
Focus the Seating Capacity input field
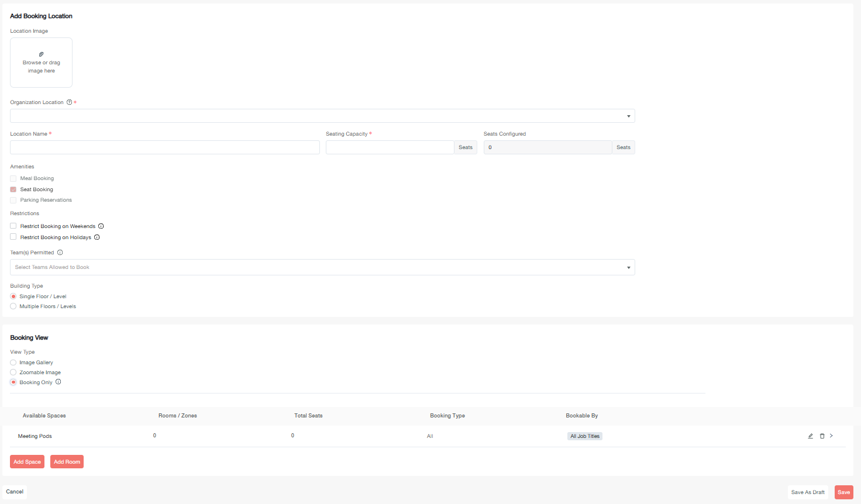390,147
